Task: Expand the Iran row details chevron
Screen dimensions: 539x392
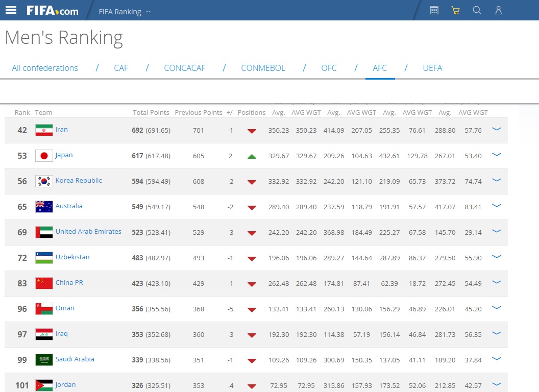Action: click(x=496, y=130)
